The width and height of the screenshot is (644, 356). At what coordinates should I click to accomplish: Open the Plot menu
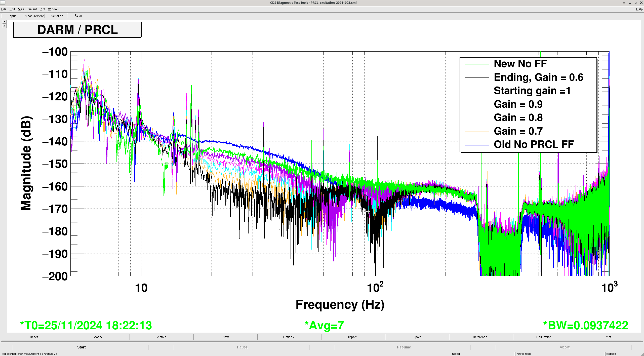(x=42, y=9)
